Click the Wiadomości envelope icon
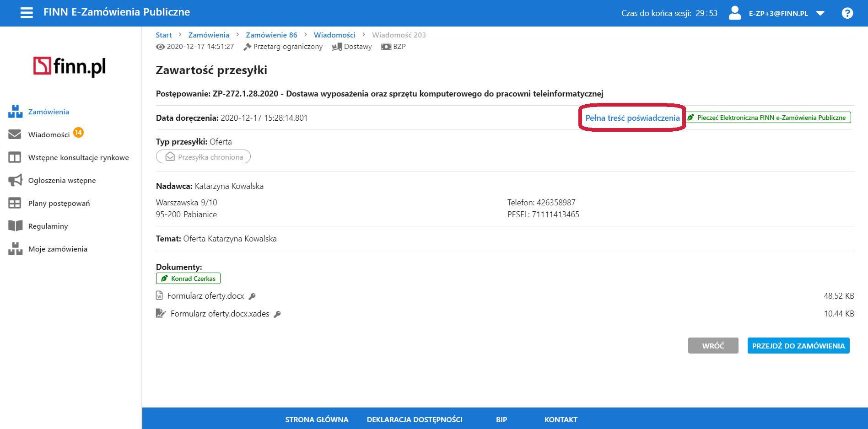868x429 pixels. 15,134
